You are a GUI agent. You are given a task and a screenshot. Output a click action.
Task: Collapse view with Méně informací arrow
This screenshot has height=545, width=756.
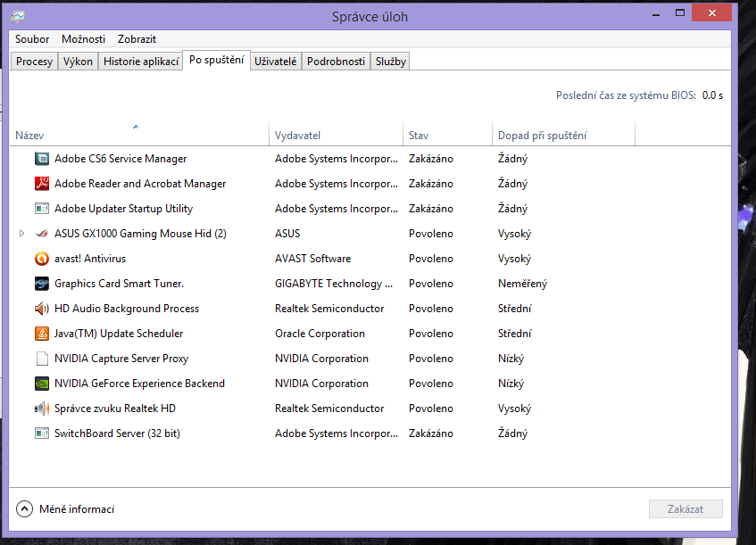point(25,509)
